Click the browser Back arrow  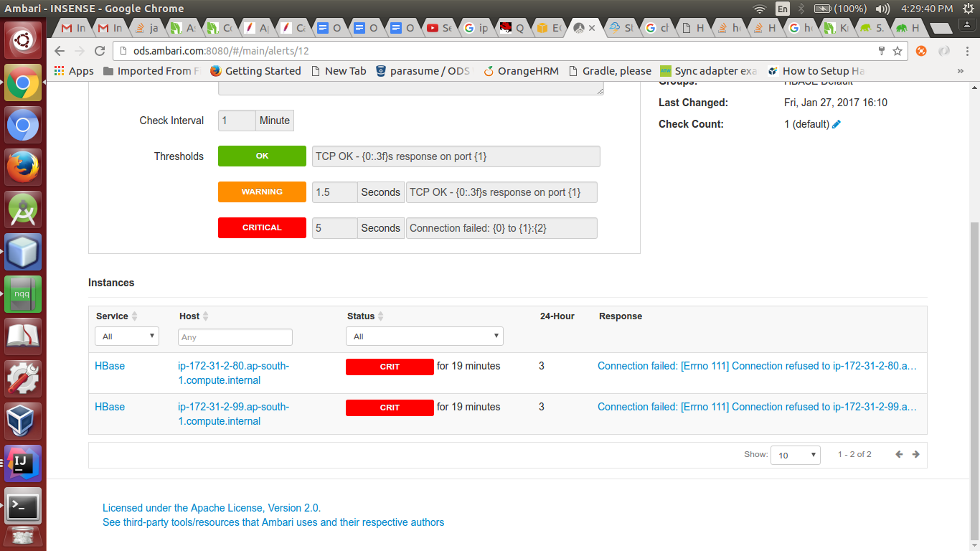pyautogui.click(x=60, y=51)
